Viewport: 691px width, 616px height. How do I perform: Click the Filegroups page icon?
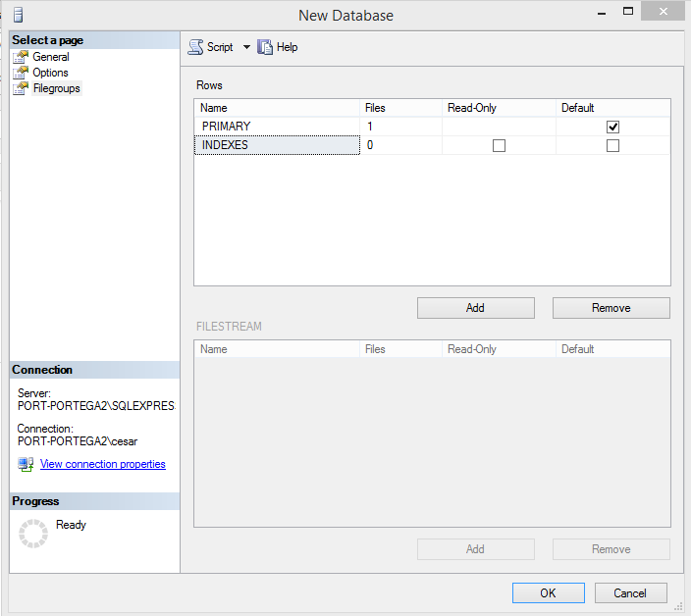point(21,88)
